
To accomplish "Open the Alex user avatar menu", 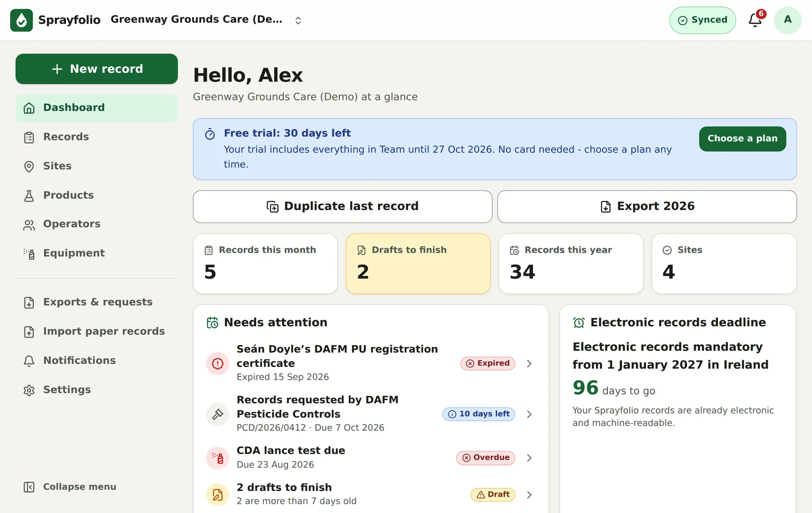I will [x=788, y=20].
